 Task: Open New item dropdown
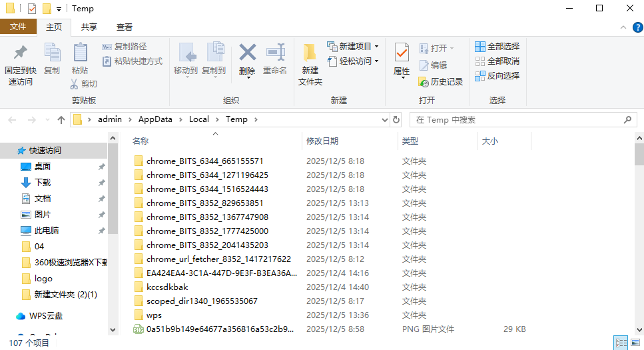(x=353, y=47)
